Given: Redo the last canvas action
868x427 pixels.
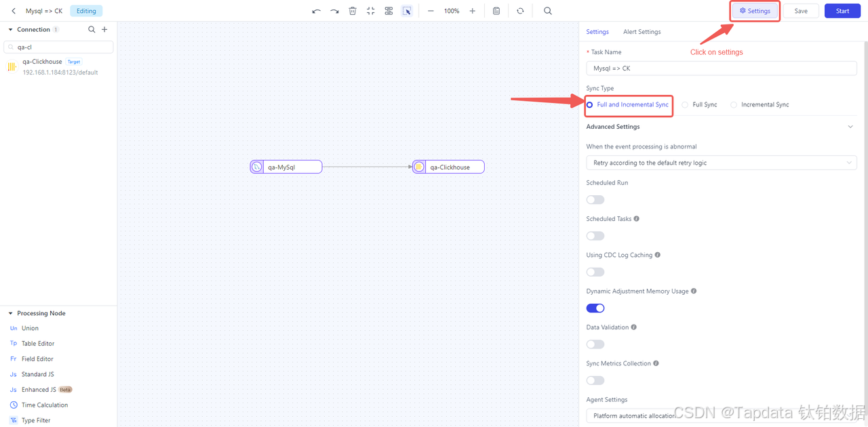Looking at the screenshot, I should [x=334, y=11].
